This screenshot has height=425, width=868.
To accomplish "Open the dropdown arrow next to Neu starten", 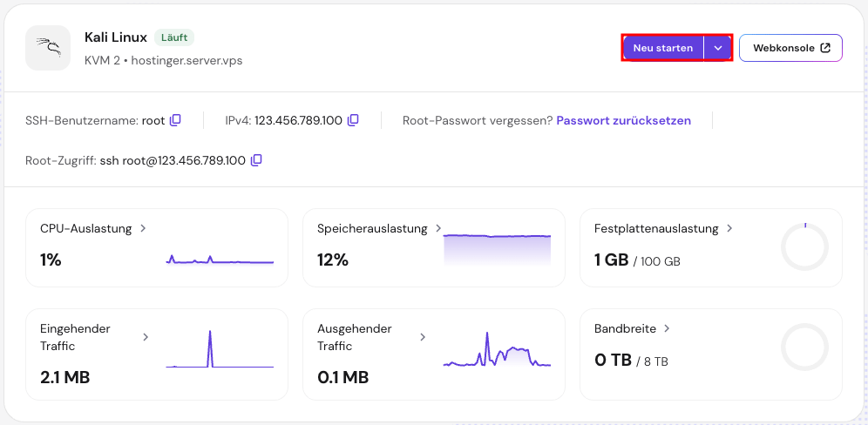I will [718, 48].
